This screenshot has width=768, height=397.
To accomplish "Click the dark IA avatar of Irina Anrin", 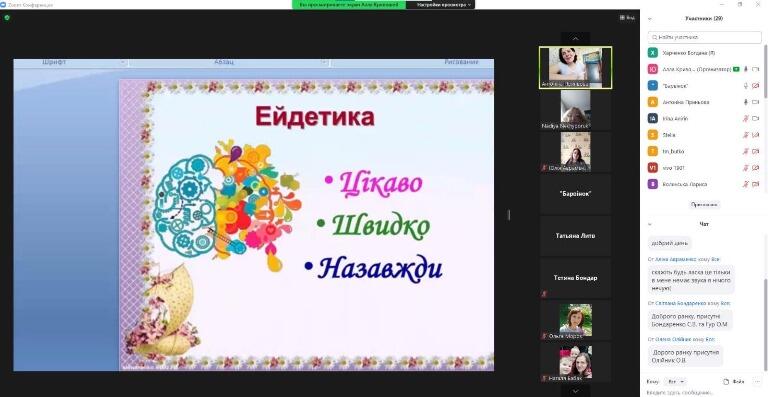I will pos(652,118).
